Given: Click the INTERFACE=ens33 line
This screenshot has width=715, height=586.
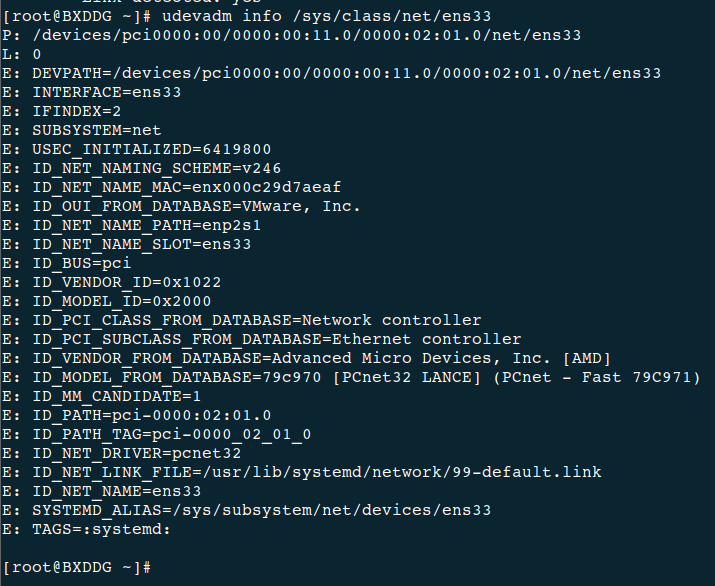Looking at the screenshot, I should (x=111, y=92).
